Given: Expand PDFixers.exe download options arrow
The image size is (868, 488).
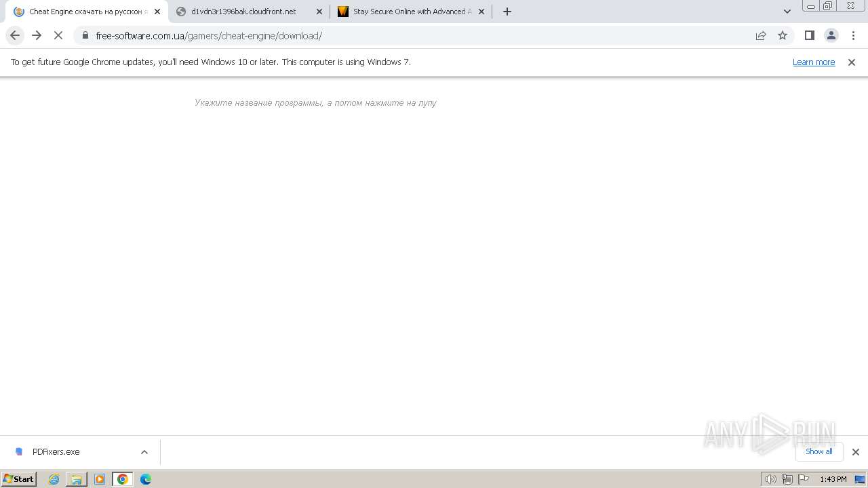Looking at the screenshot, I should coord(144,452).
